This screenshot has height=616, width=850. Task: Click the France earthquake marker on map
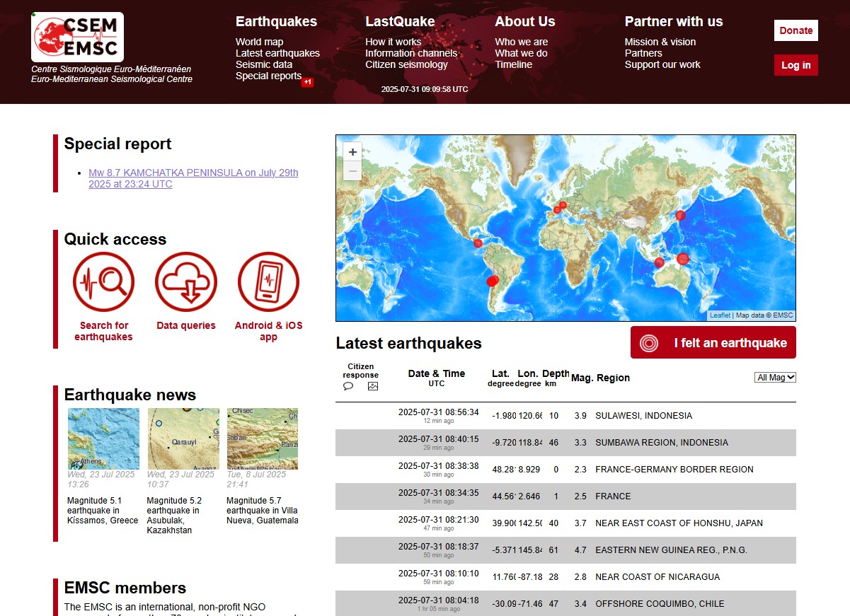(x=558, y=209)
